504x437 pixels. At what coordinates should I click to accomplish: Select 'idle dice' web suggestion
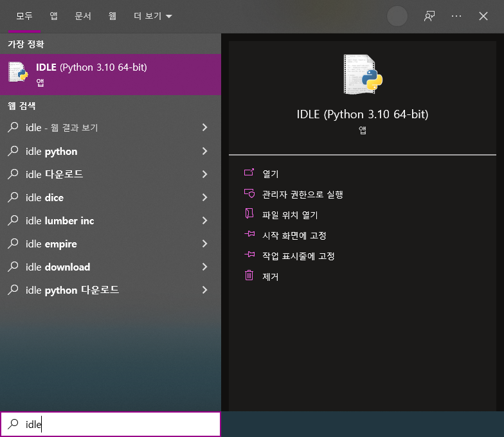111,197
